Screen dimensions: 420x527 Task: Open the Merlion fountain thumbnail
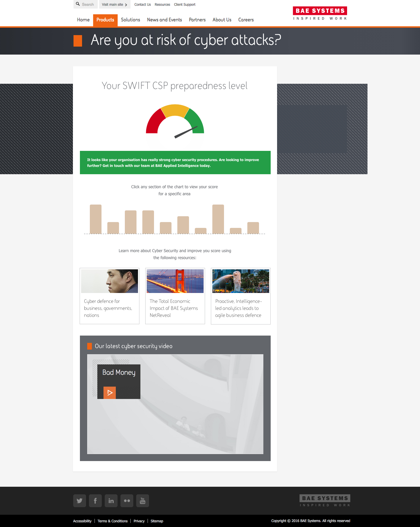point(241,281)
